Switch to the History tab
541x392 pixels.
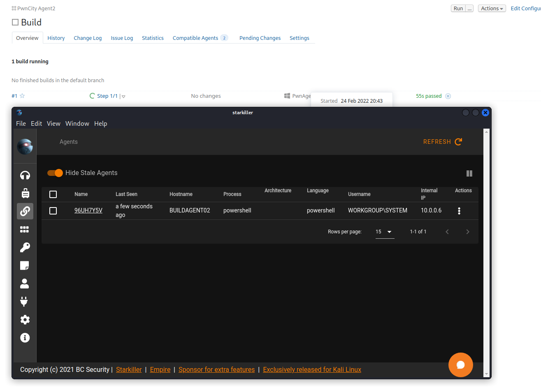(x=56, y=38)
